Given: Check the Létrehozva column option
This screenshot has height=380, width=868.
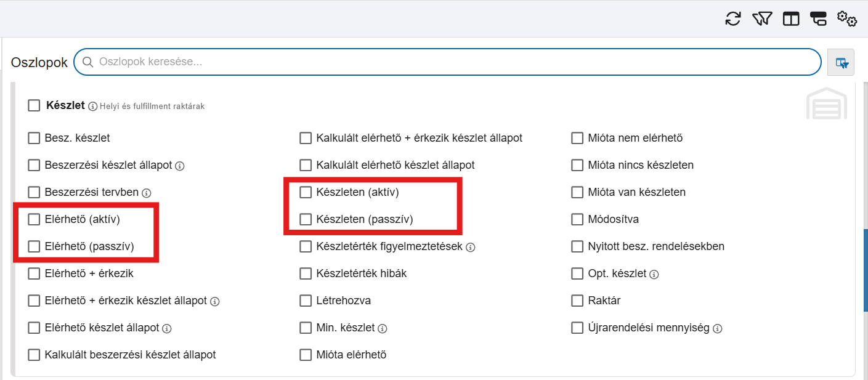Looking at the screenshot, I should [x=306, y=301].
